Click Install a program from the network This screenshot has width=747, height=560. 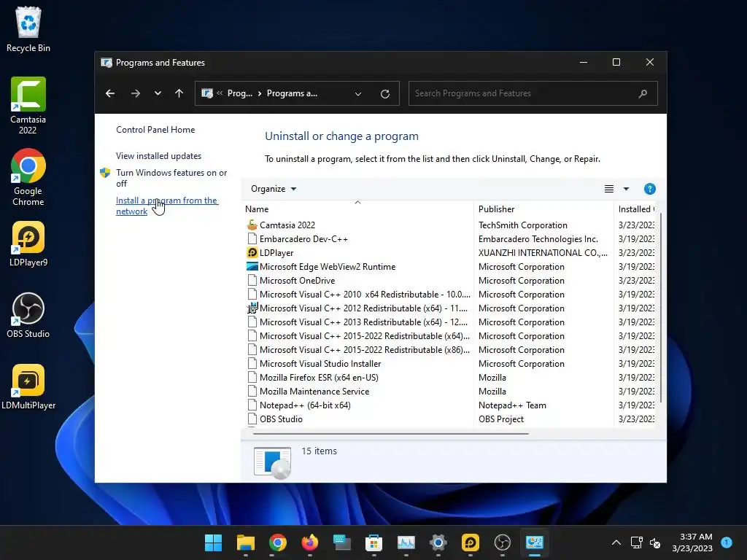[167, 206]
